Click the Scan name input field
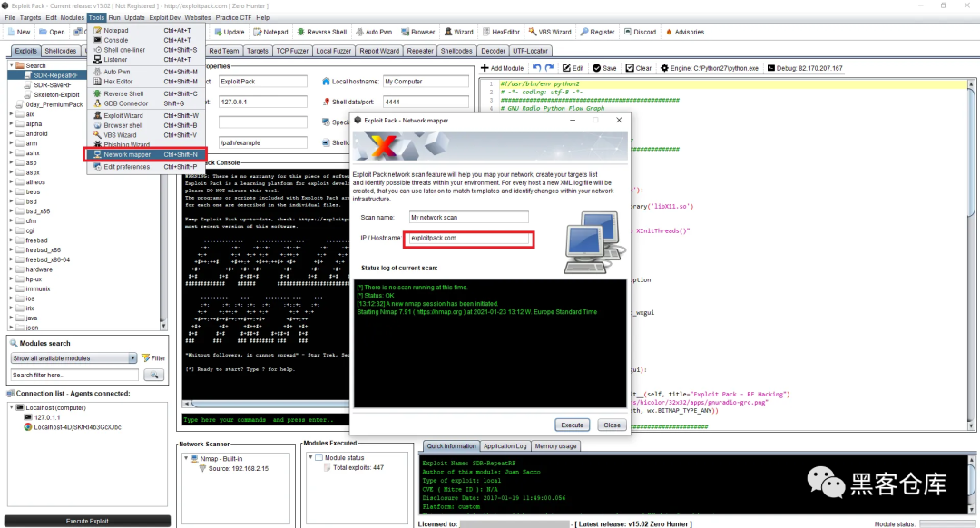980x528 pixels. (468, 217)
